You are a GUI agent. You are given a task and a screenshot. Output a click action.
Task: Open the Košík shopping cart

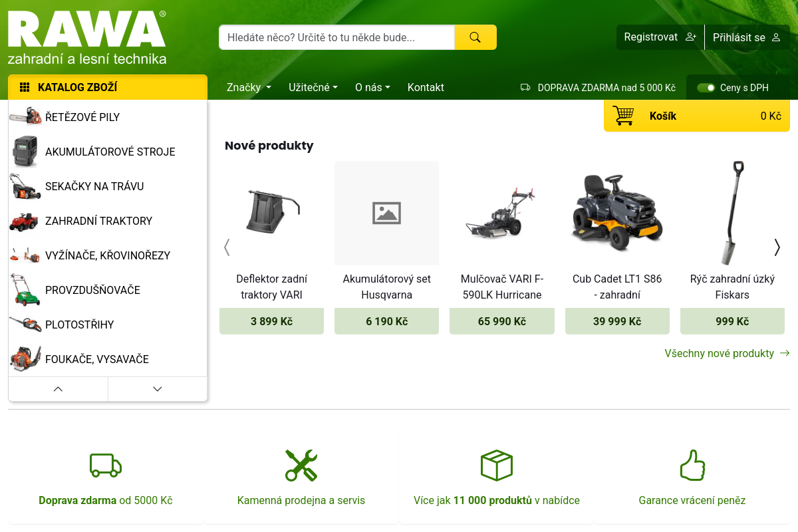pyautogui.click(x=697, y=116)
